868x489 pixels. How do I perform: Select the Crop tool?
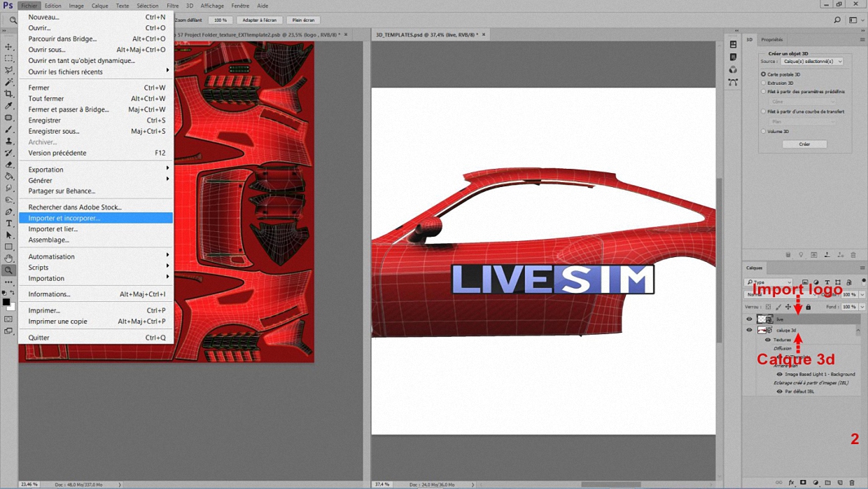[x=8, y=94]
